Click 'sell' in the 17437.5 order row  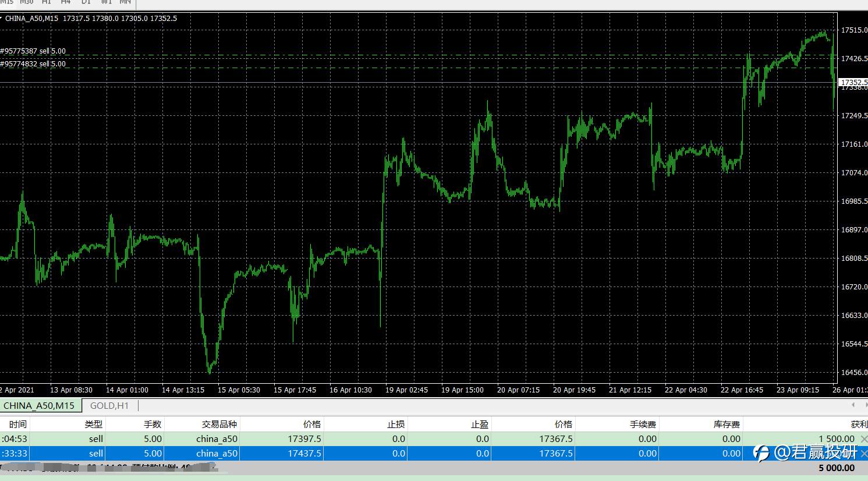pyautogui.click(x=96, y=454)
